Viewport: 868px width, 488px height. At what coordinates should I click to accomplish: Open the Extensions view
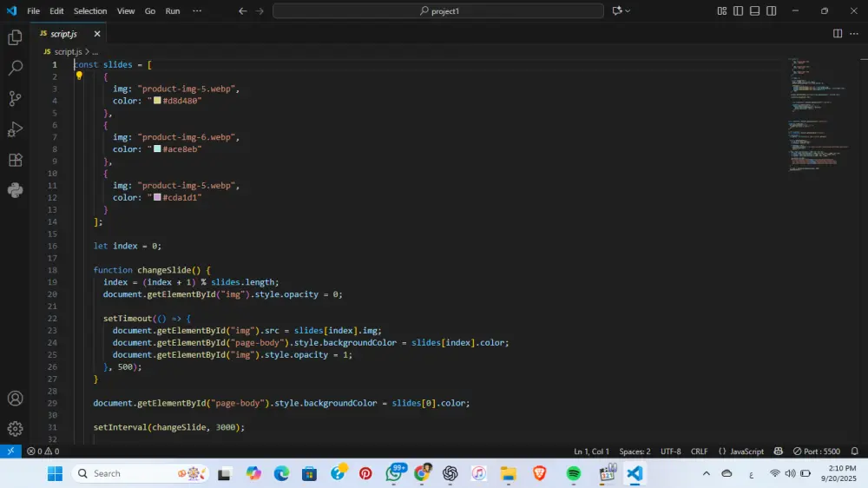[x=15, y=160]
